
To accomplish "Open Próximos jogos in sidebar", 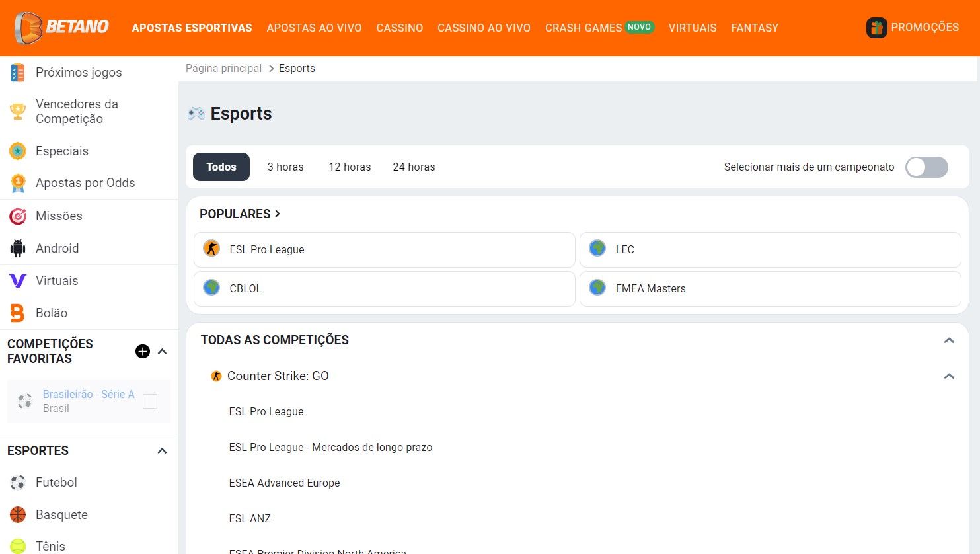I will (79, 73).
